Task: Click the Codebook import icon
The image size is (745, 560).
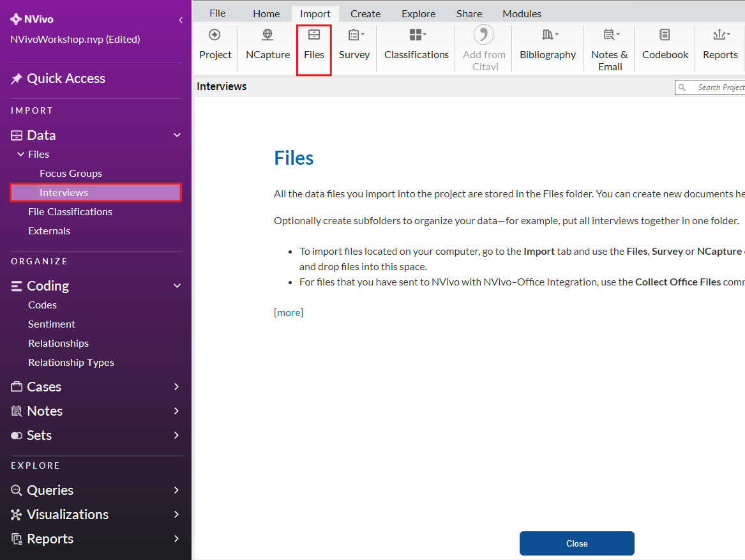Action: (x=665, y=34)
